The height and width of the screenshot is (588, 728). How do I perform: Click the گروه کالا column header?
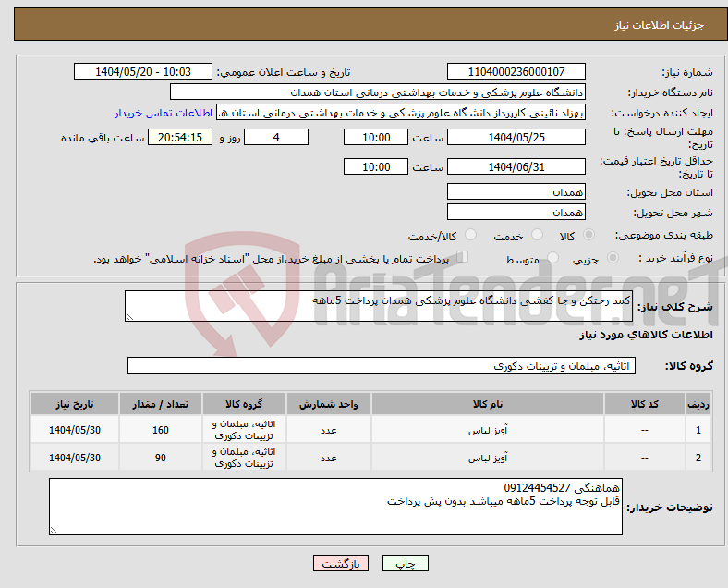(244, 404)
